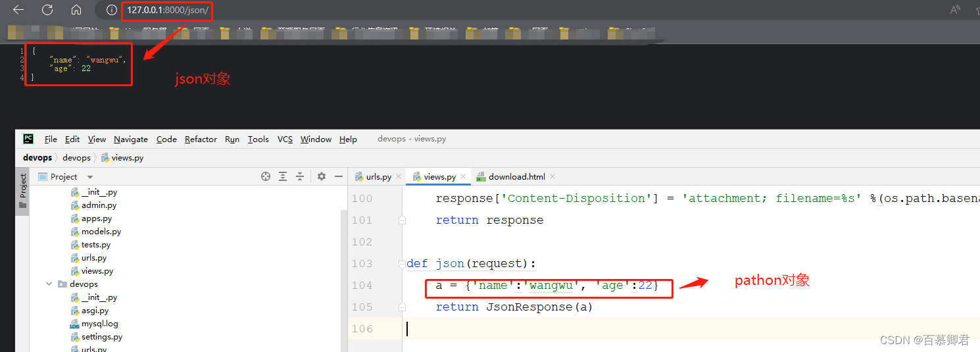This screenshot has height=352, width=980.
Task: Click line number 102 in the gutter
Action: click(x=362, y=242)
